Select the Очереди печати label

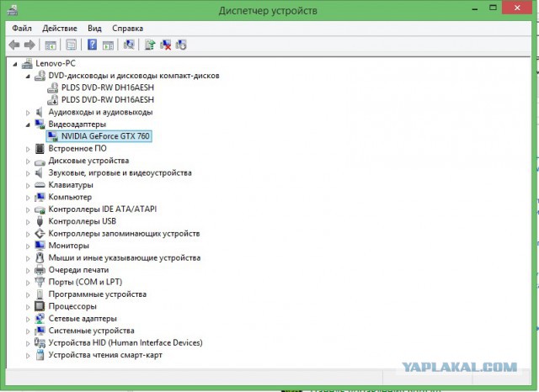[78, 270]
